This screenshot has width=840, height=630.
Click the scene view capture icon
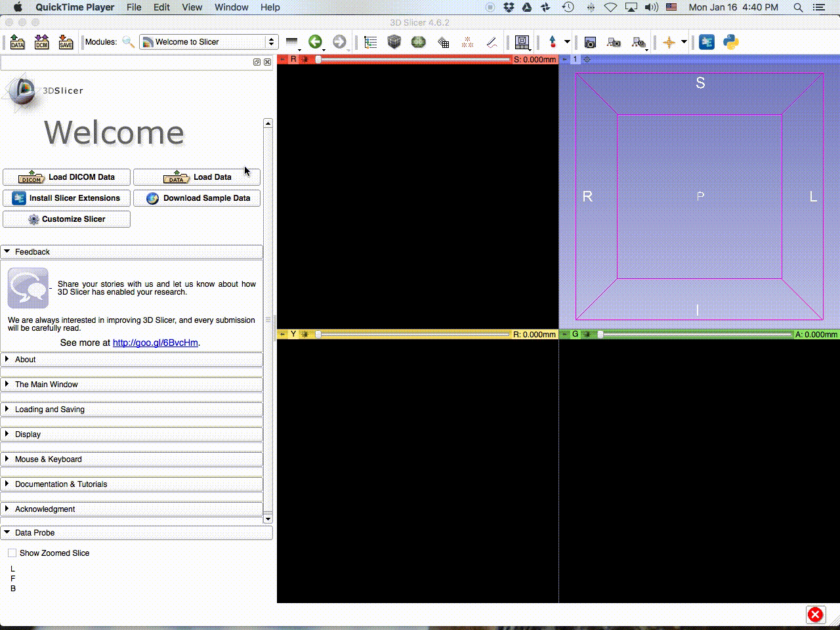[x=614, y=42]
